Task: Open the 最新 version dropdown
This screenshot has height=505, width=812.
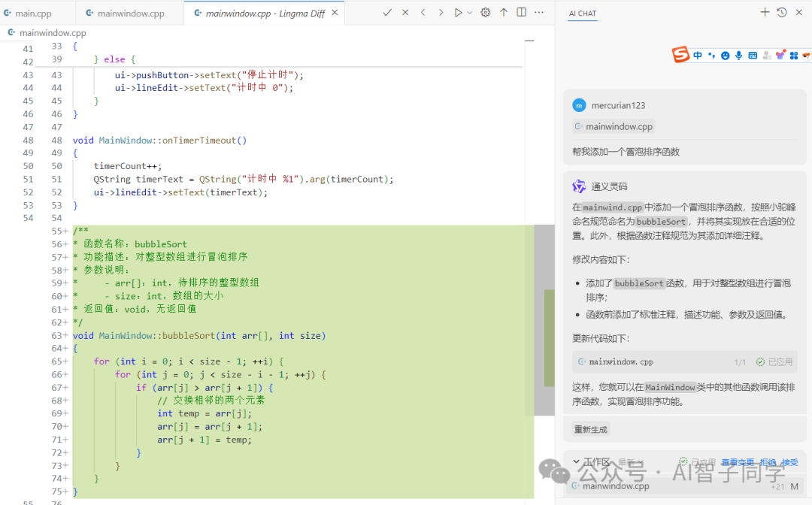Action: click(x=630, y=462)
